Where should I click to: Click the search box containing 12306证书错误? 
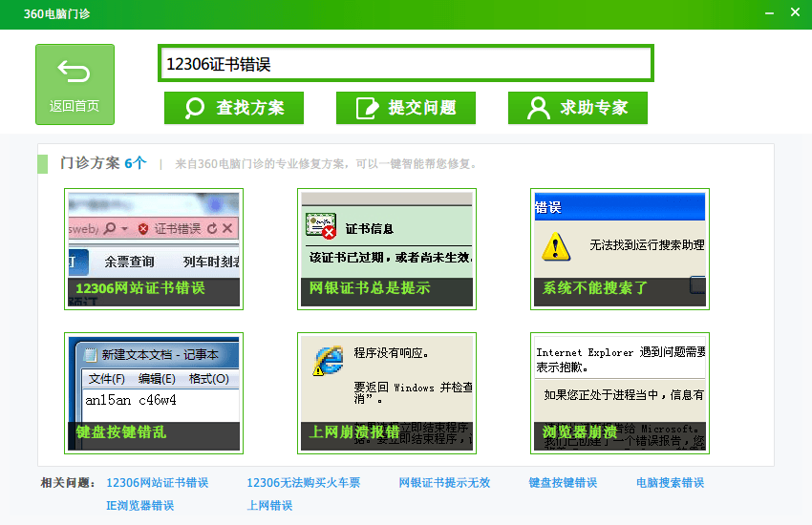coord(405,64)
